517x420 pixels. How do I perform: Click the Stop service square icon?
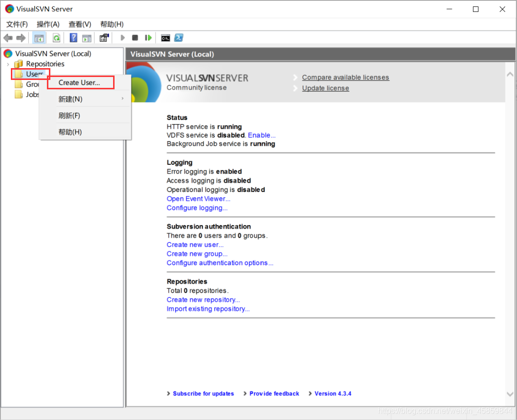point(135,38)
